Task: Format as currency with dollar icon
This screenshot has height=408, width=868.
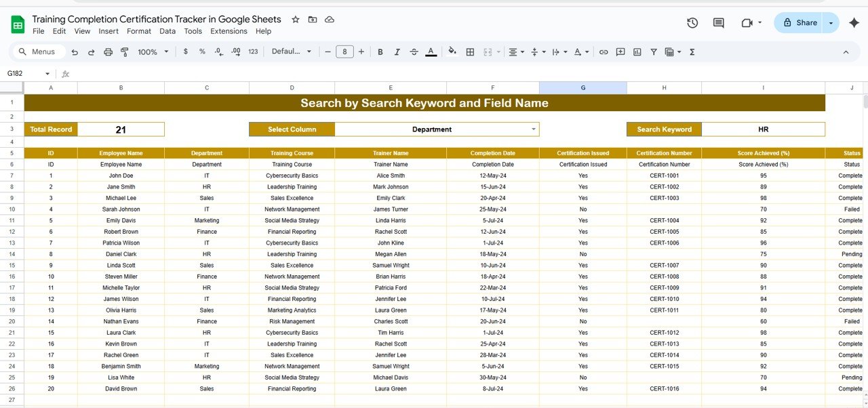Action: pyautogui.click(x=186, y=52)
